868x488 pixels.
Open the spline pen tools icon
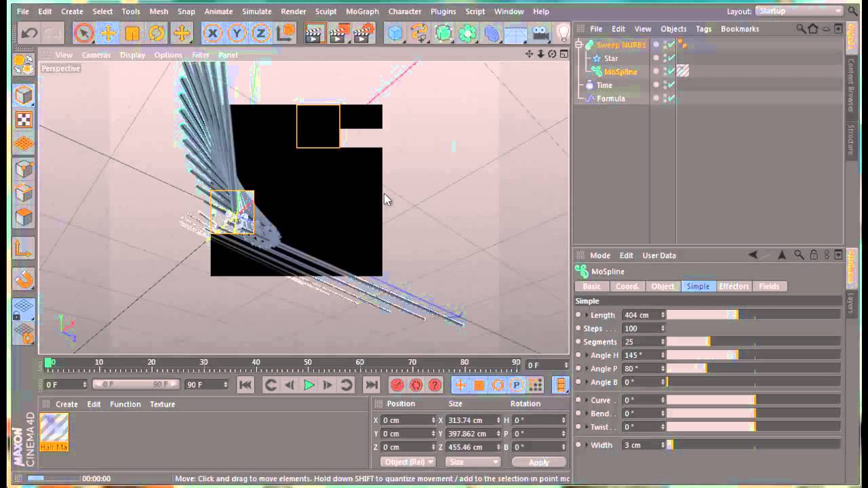pos(419,33)
